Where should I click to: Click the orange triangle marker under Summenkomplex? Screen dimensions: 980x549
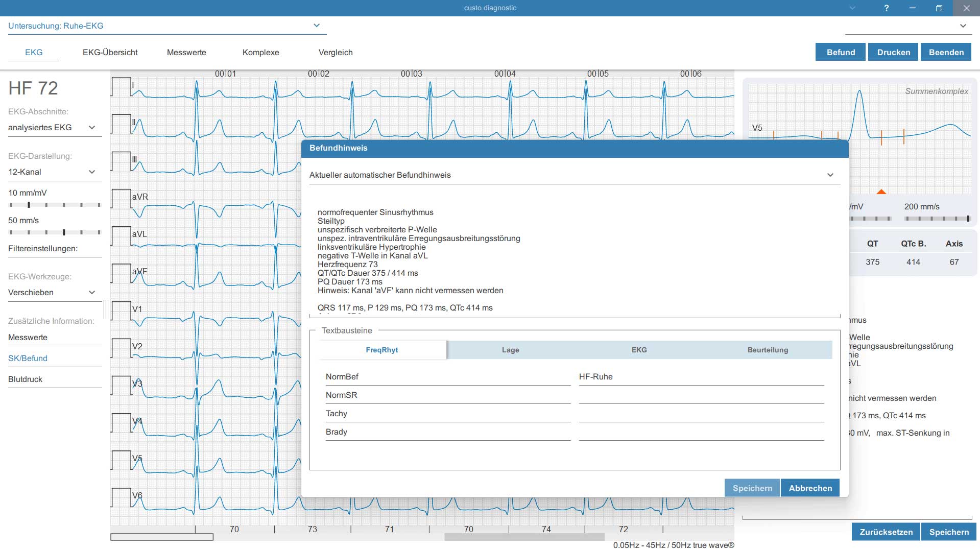(x=881, y=192)
